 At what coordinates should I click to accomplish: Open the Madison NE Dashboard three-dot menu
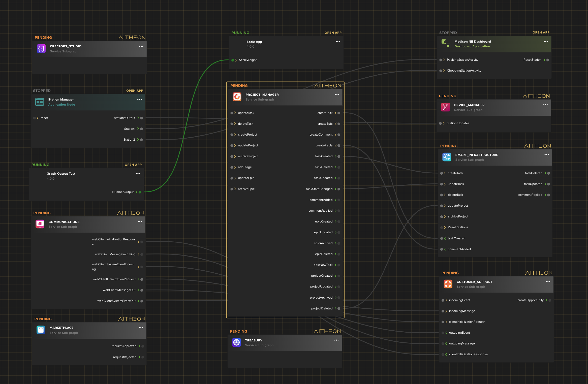click(546, 42)
